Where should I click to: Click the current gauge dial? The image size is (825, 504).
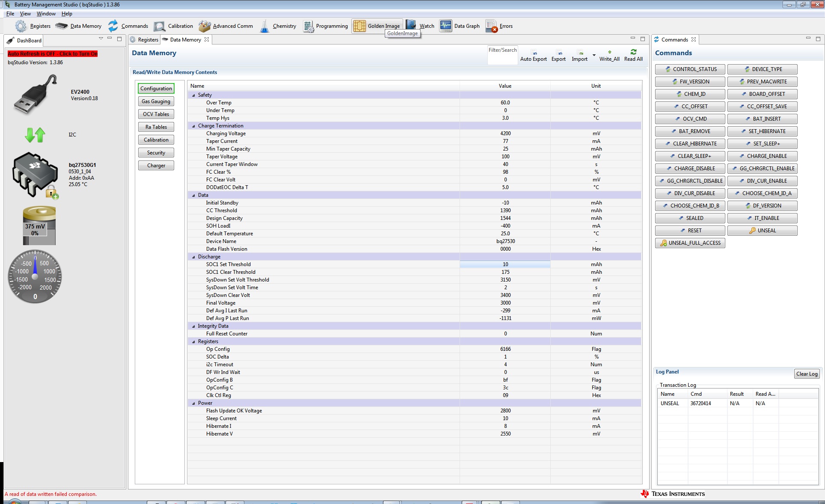coord(35,276)
